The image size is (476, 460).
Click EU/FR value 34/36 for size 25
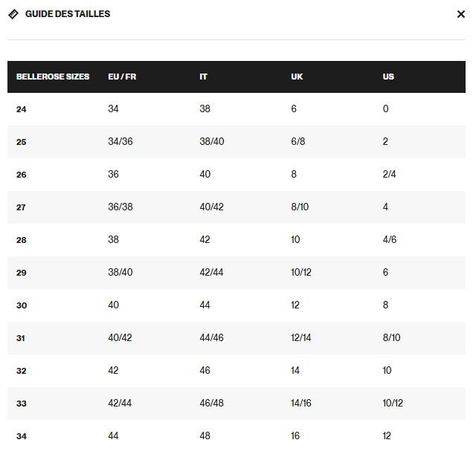tap(120, 142)
